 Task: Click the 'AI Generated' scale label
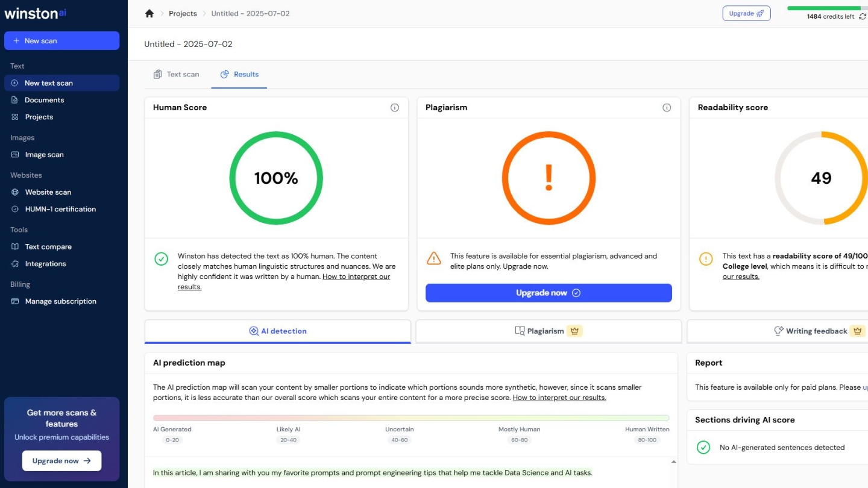(172, 430)
